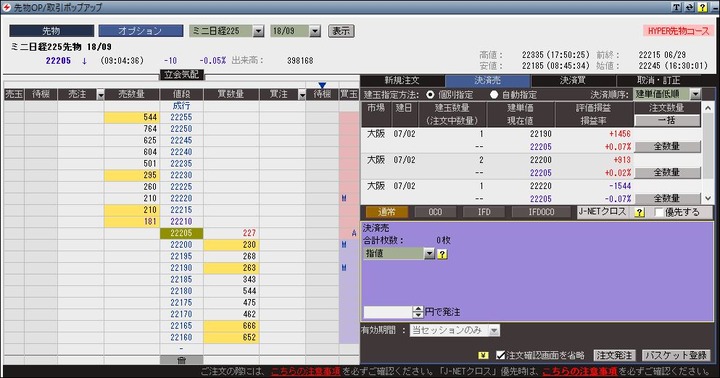Click the 295 sell quantity cell
This screenshot has height=378, width=720.
click(x=132, y=175)
